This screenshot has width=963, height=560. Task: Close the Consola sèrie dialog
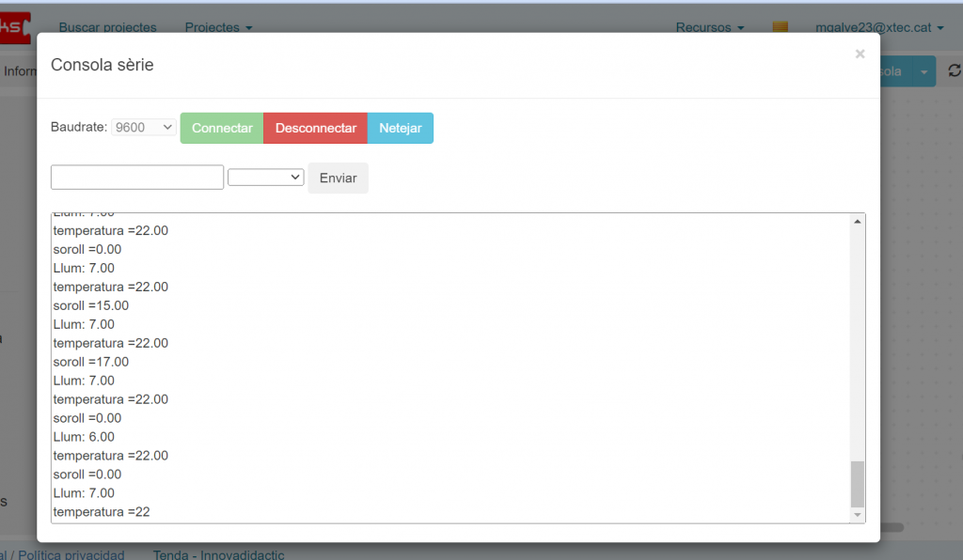click(x=860, y=54)
